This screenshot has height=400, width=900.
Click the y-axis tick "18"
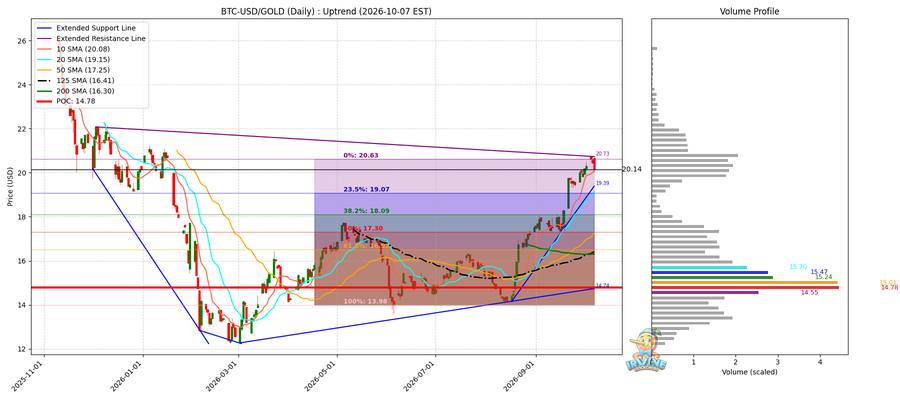pyautogui.click(x=21, y=217)
